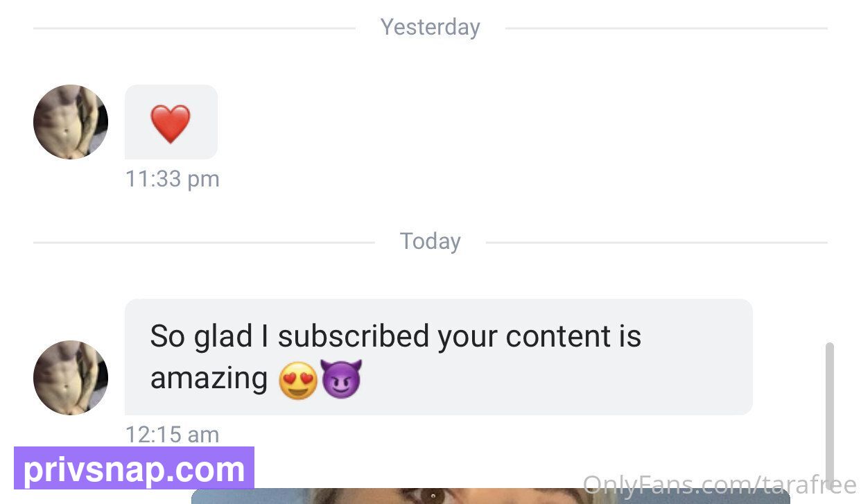Click the chat vertical scrollbar thumb
The height and width of the screenshot is (504, 861).
(x=830, y=413)
